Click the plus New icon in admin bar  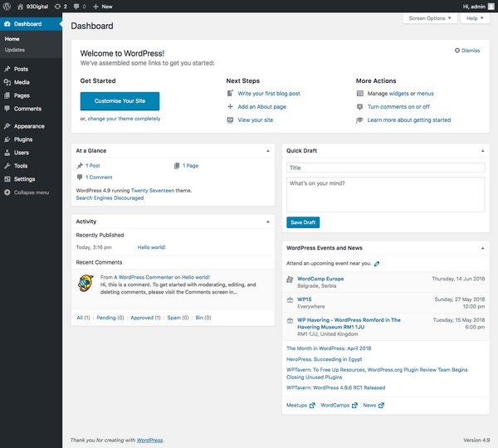tap(95, 7)
